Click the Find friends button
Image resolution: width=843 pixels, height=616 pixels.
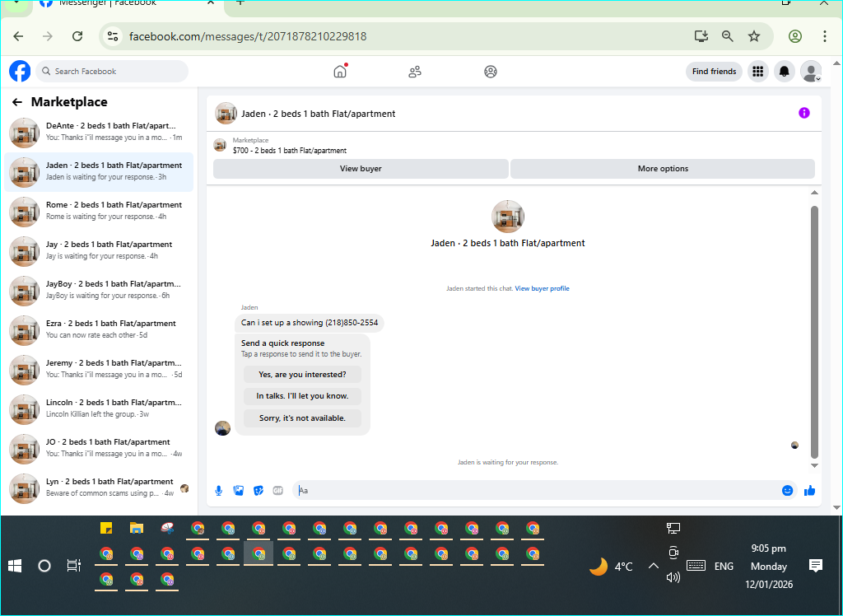point(714,71)
